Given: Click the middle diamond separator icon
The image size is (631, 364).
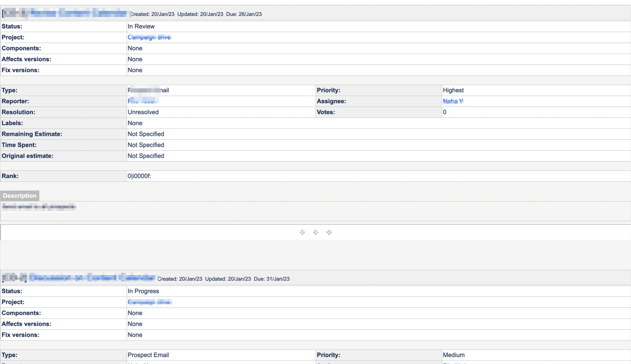Looking at the screenshot, I should pos(315,232).
